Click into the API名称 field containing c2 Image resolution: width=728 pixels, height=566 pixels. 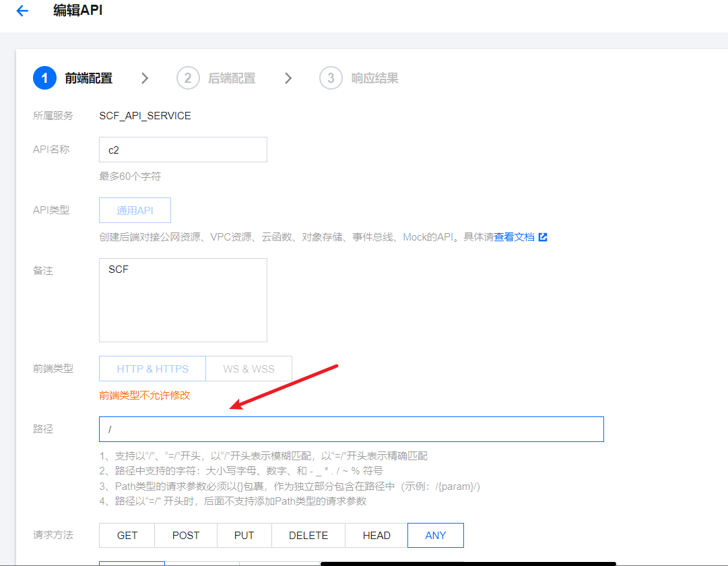point(183,150)
